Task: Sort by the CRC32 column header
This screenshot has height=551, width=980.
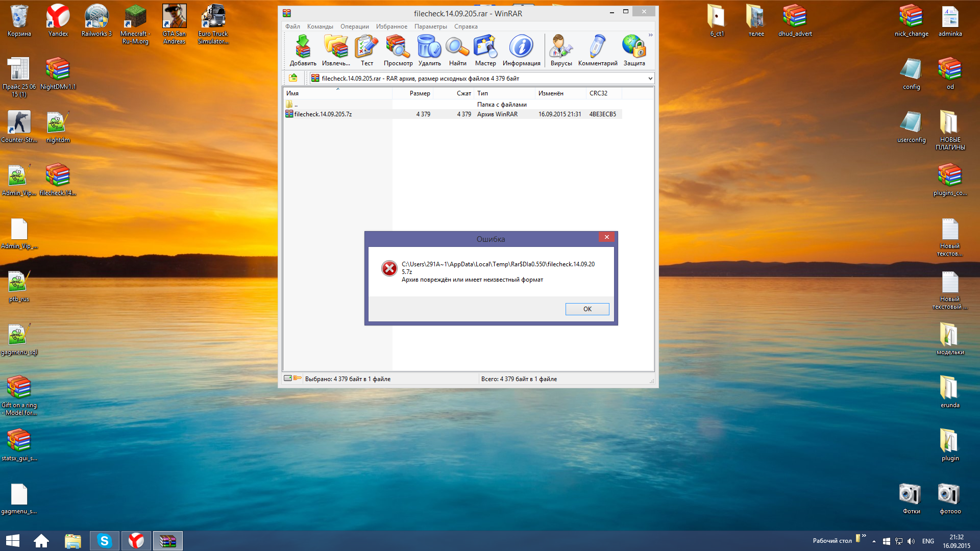Action: pyautogui.click(x=604, y=93)
